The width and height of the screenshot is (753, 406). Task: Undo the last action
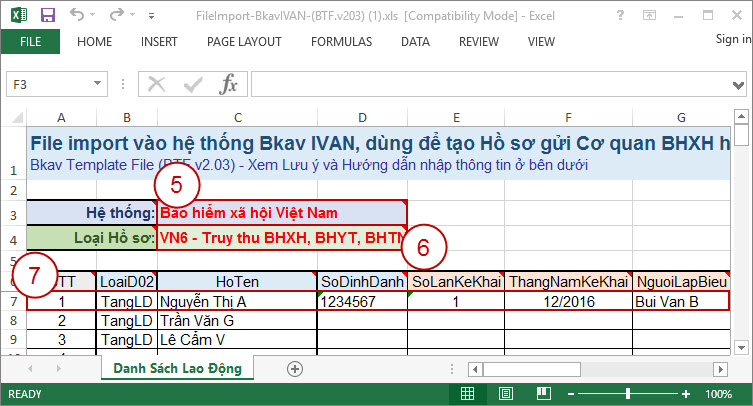coord(77,14)
